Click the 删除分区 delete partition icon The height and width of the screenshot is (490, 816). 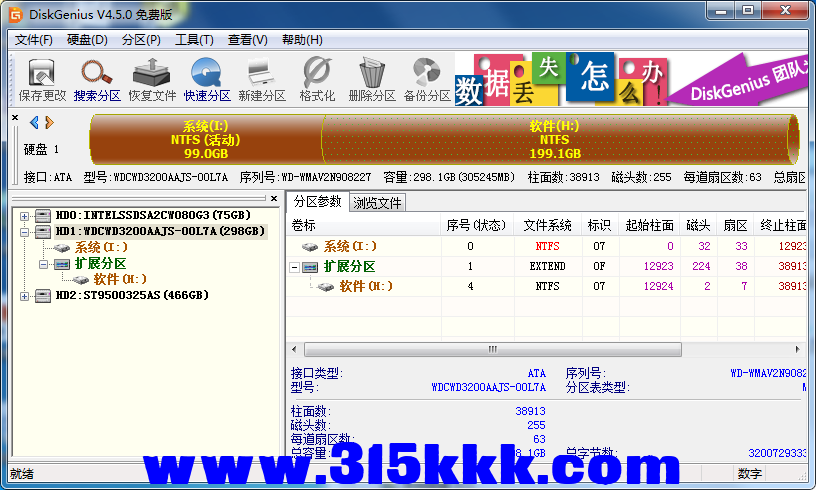[x=372, y=79]
